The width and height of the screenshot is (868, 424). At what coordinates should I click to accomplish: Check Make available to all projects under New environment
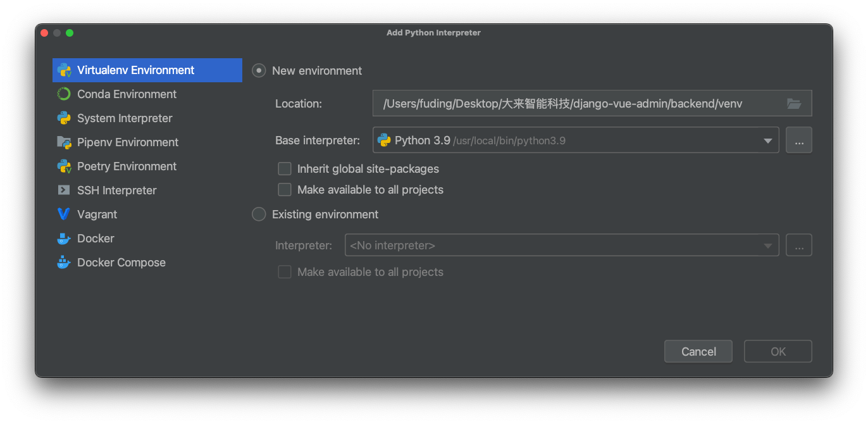click(285, 190)
